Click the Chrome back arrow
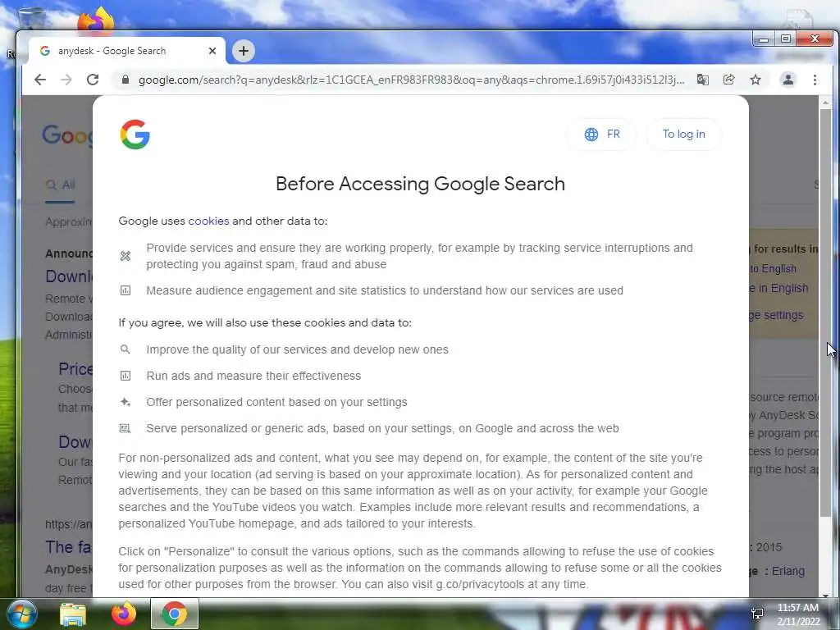The height and width of the screenshot is (630, 840). coord(40,80)
